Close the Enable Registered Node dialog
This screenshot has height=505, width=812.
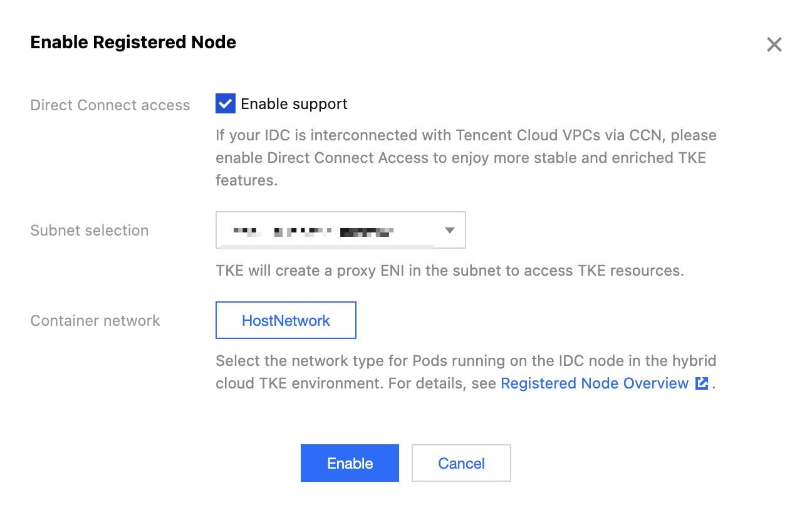coord(774,44)
